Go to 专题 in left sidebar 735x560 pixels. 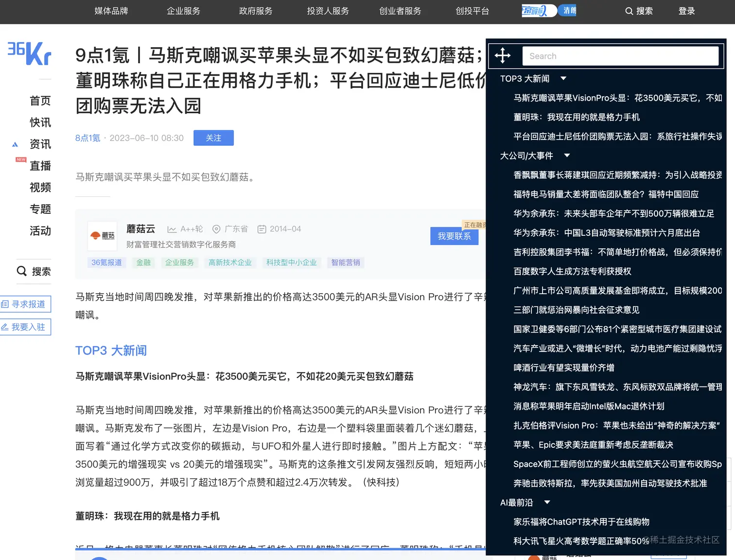pyautogui.click(x=40, y=209)
